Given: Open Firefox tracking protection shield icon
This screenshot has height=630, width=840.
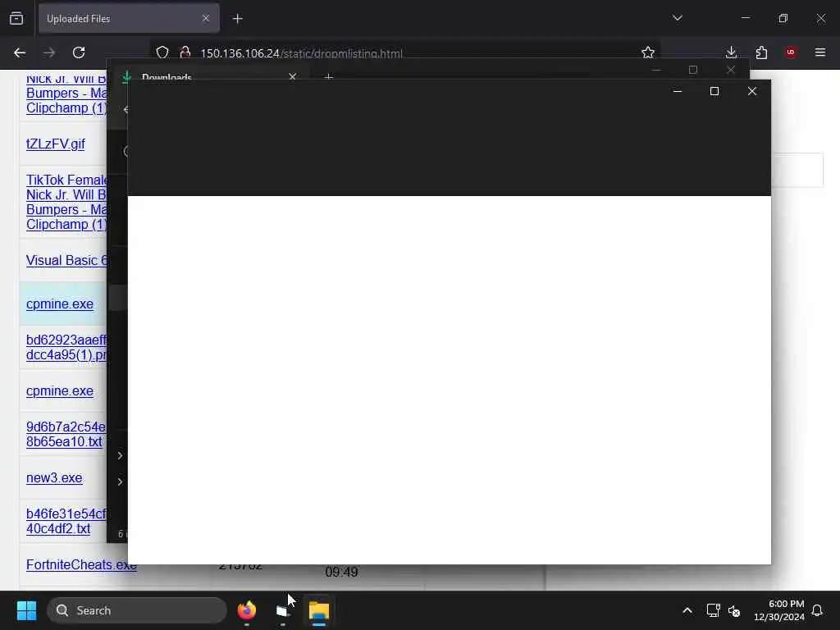Looking at the screenshot, I should pyautogui.click(x=162, y=52).
